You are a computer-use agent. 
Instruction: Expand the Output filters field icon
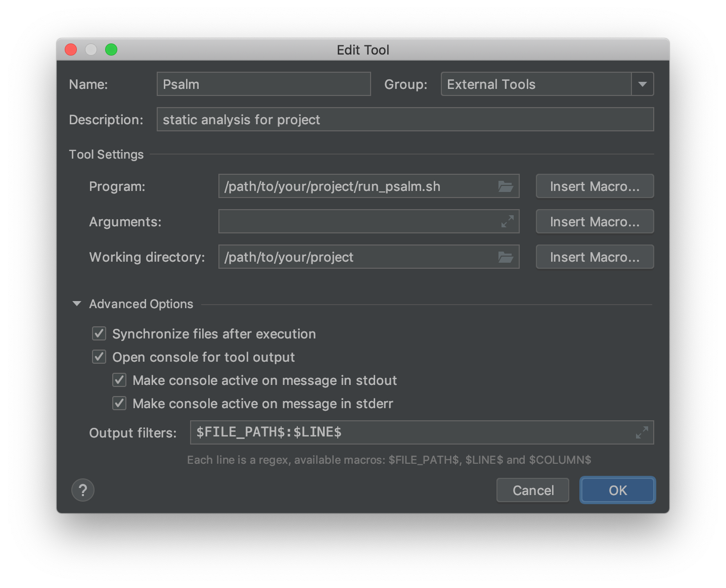coord(642,432)
